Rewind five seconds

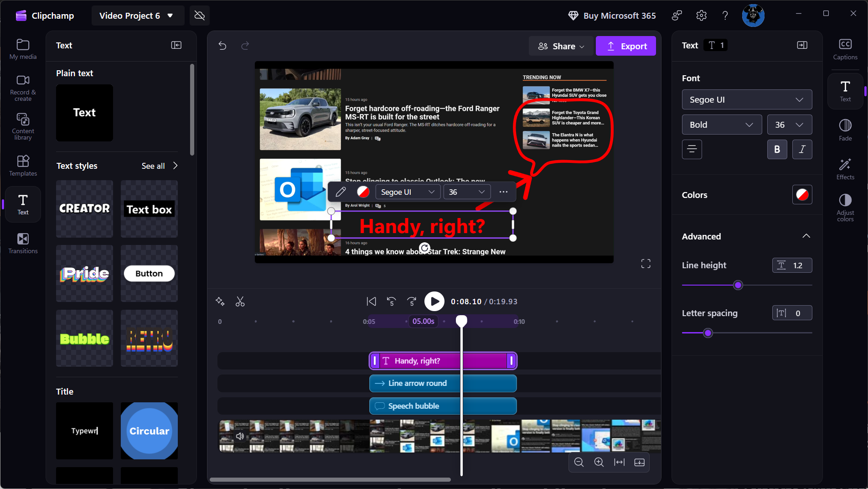392,302
